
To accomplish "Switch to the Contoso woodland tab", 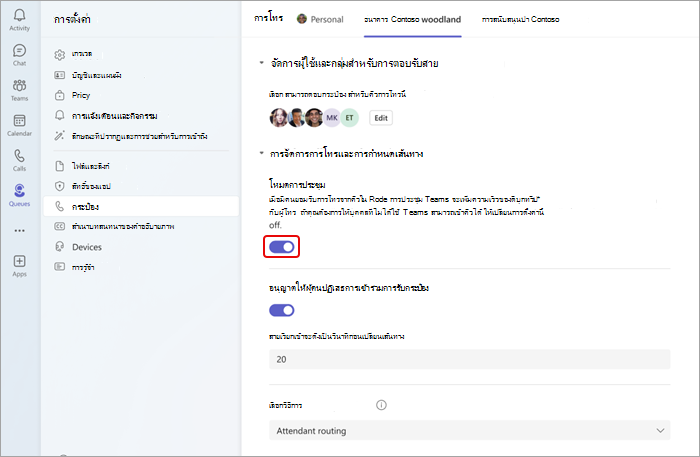I will coord(412,19).
